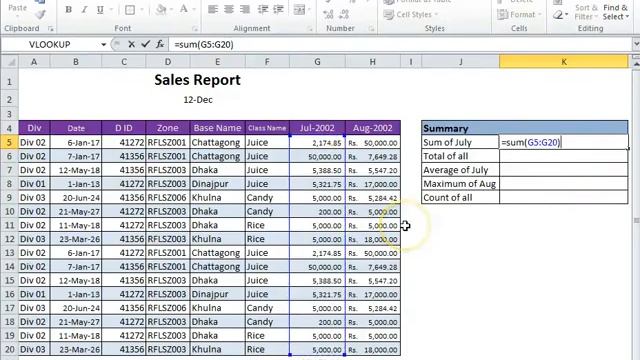Screen dimensions: 640x360
Task: Confirm formula with Enter checkmark icon
Action: coord(146,44)
